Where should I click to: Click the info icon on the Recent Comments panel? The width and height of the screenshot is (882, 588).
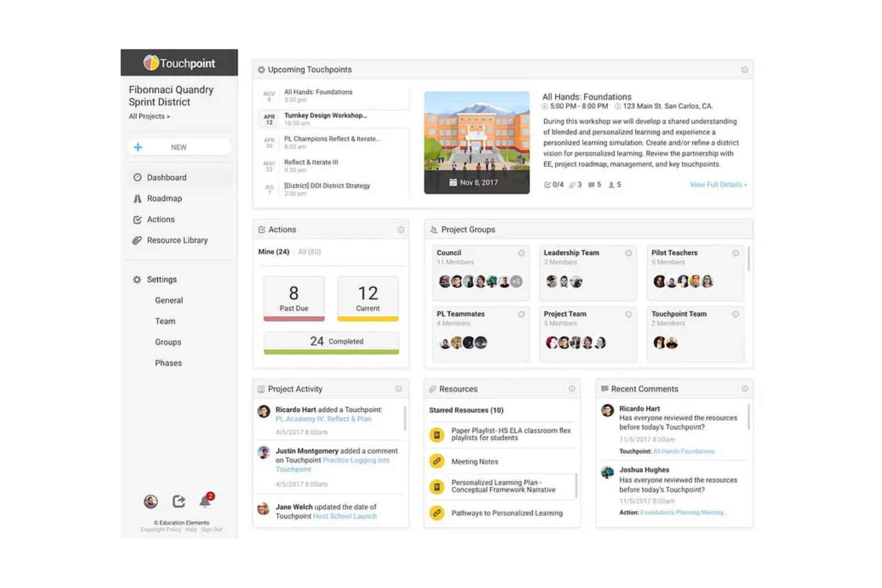click(744, 388)
